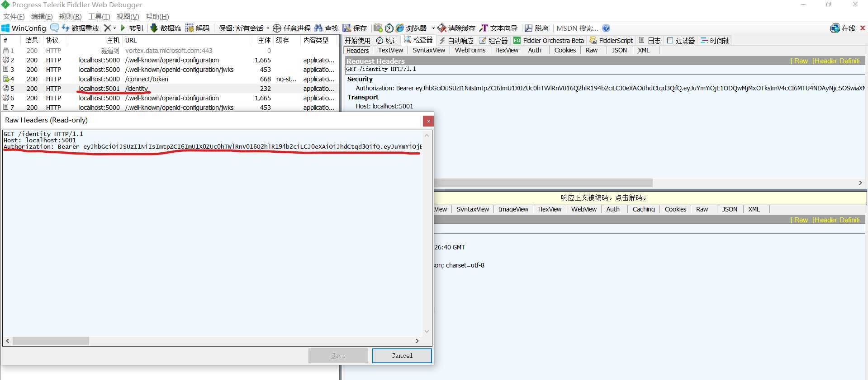Screen dimensions: 868x380
Task: Switch to the 开始使用 tab
Action: 357,41
